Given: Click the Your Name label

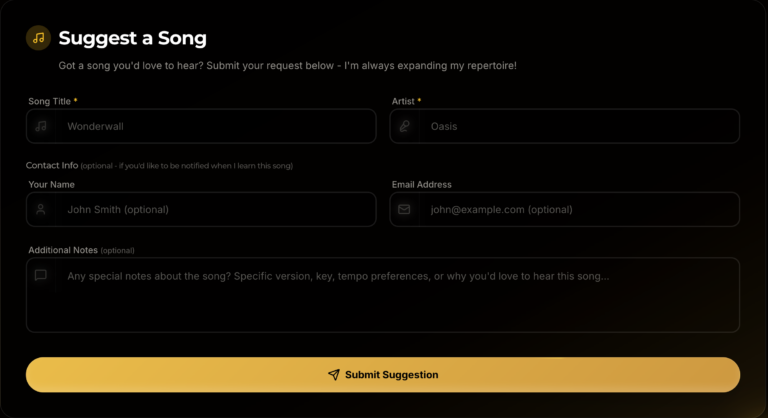Looking at the screenshot, I should tap(51, 185).
